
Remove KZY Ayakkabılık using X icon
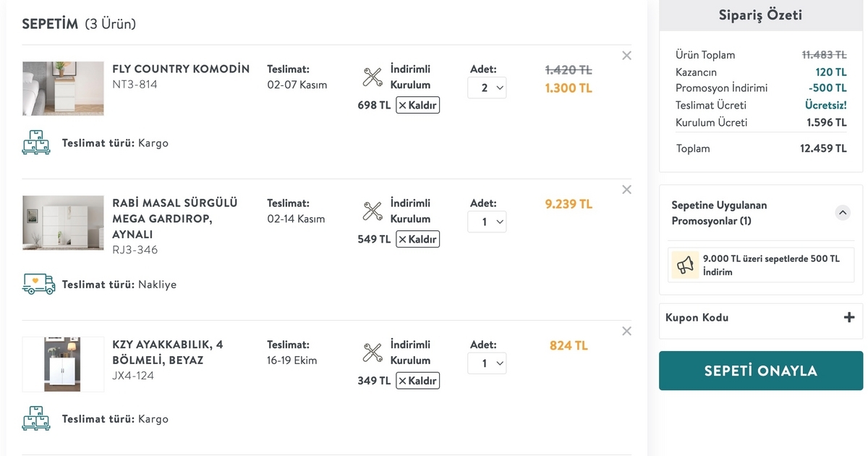(x=626, y=331)
